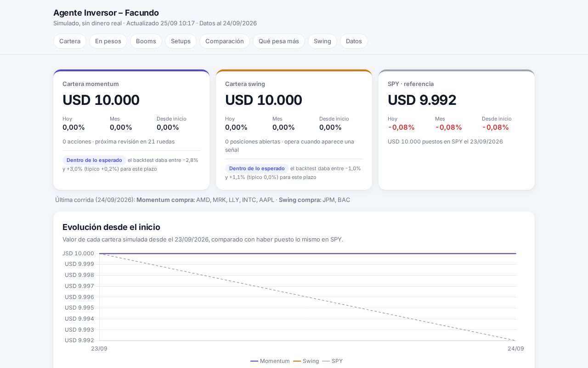Image resolution: width=588 pixels, height=368 pixels.
Task: Click the 'Valor de cada cartera simulada' chart description
Action: [x=203, y=240]
